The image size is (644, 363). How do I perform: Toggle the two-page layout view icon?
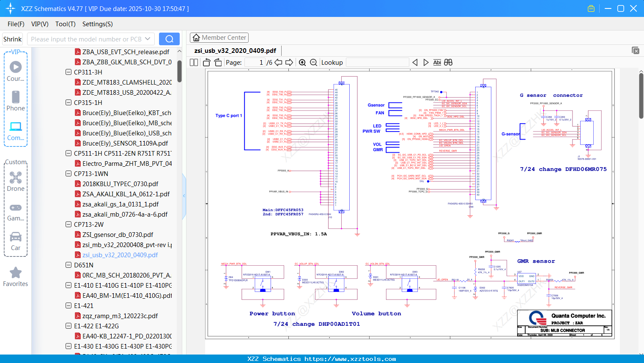194,62
